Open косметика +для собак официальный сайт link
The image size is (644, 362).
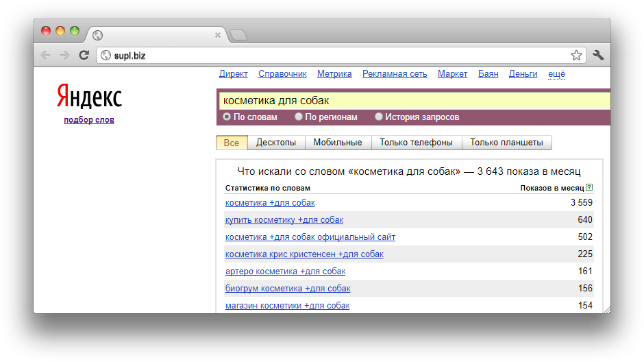(310, 237)
